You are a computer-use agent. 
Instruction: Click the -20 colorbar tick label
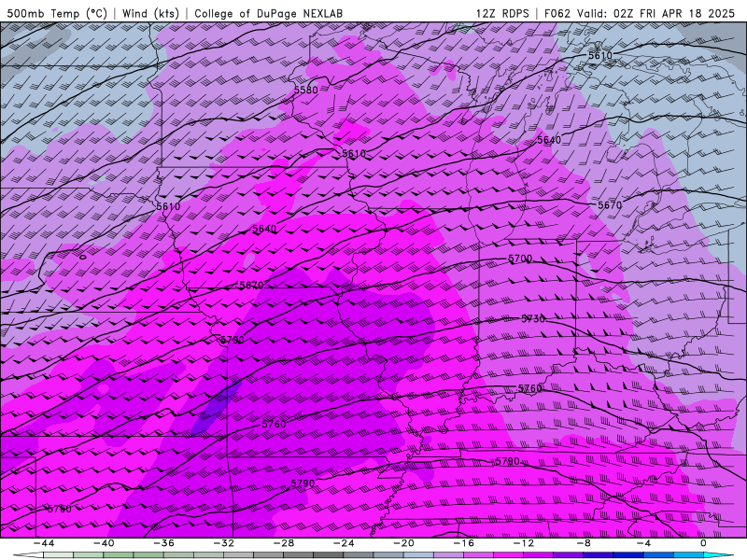(x=404, y=543)
